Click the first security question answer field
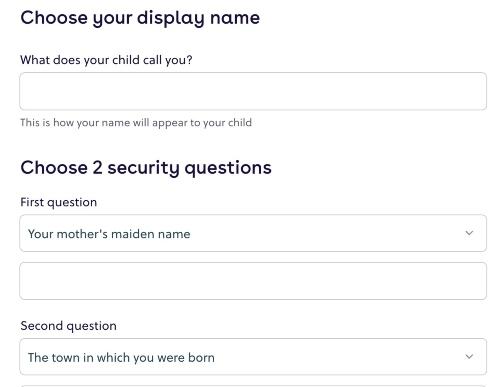 [253, 281]
